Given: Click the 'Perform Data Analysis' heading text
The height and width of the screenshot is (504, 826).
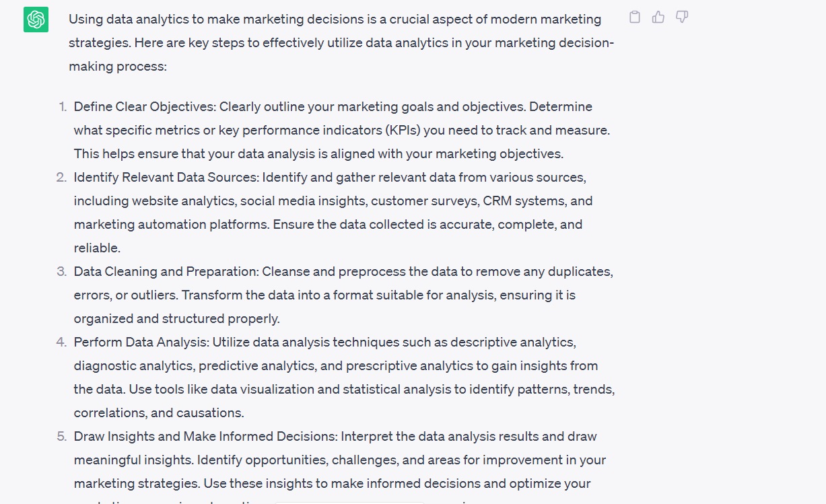Looking at the screenshot, I should tap(141, 343).
